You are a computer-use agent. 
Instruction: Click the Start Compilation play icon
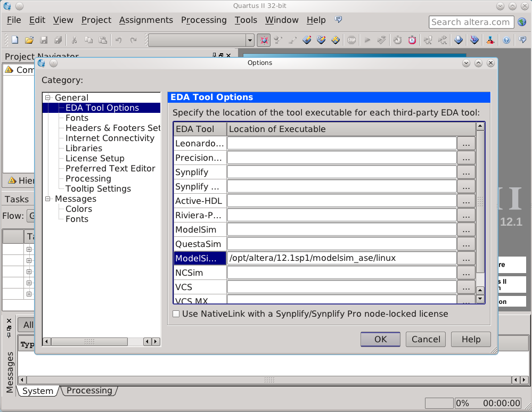tap(367, 40)
